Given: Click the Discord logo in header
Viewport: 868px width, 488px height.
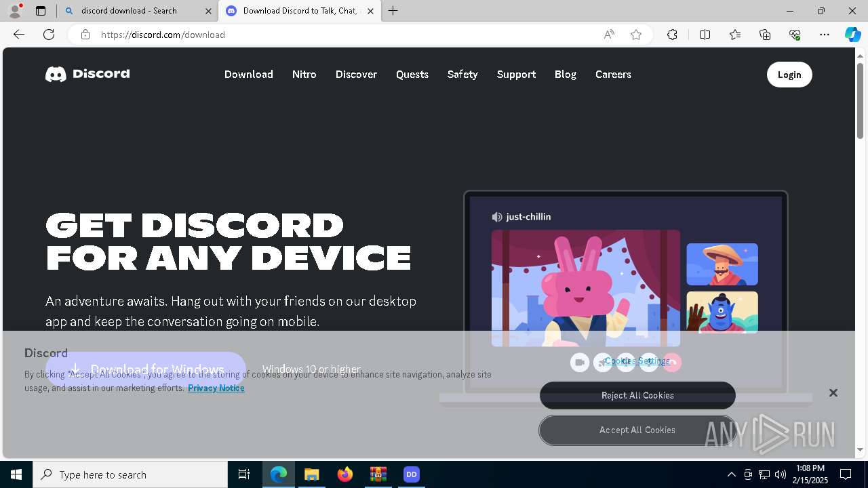Looking at the screenshot, I should pos(87,74).
